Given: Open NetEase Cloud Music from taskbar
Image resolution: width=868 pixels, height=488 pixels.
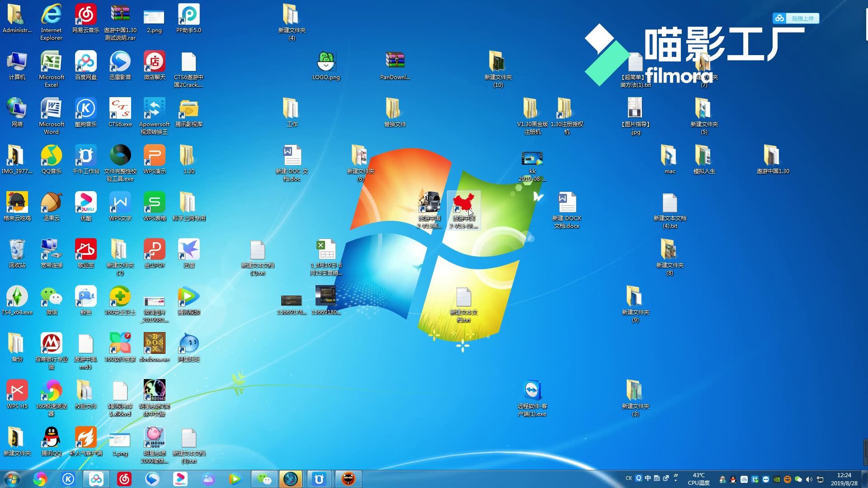Looking at the screenshot, I should (x=124, y=479).
